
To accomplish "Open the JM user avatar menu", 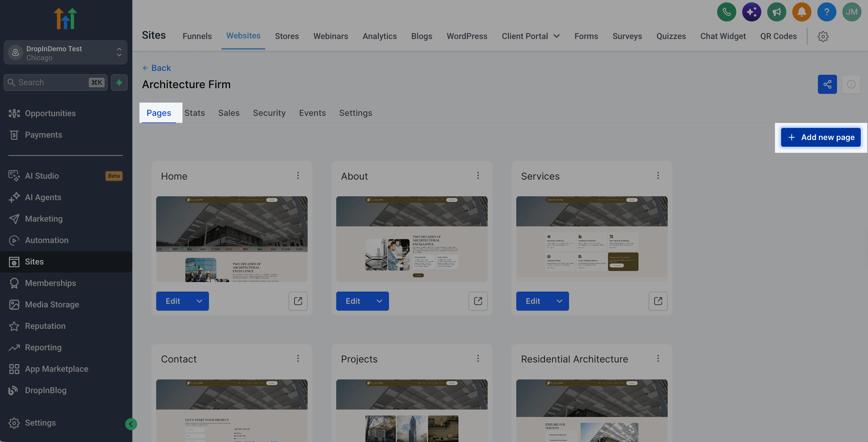I will pos(852,12).
